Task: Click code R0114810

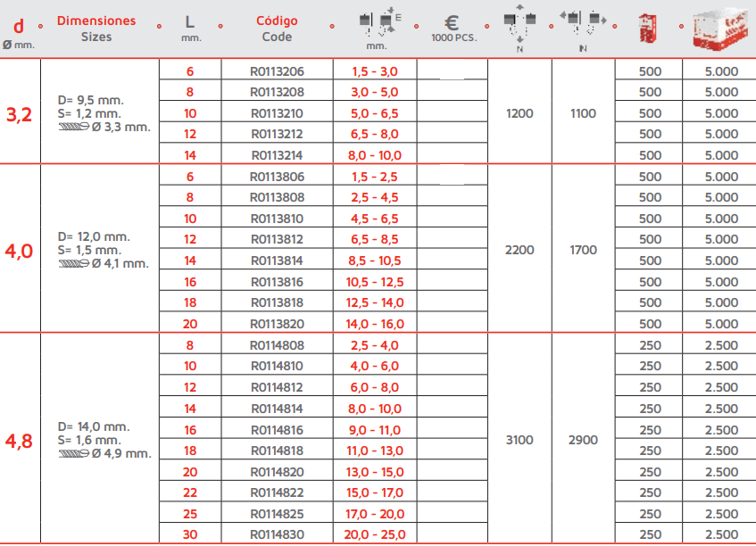Action: [277, 366]
